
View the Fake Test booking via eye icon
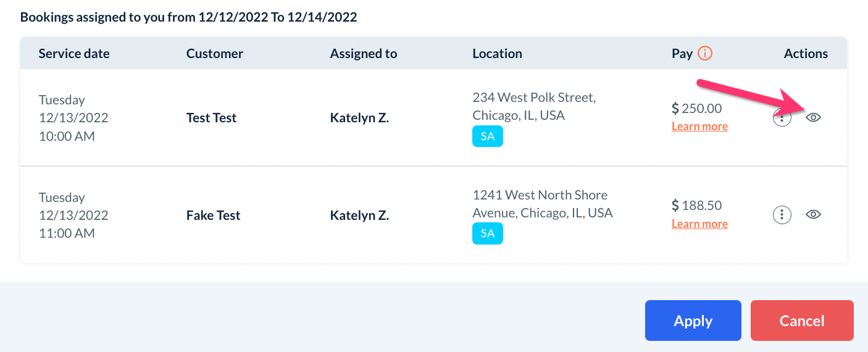(813, 214)
